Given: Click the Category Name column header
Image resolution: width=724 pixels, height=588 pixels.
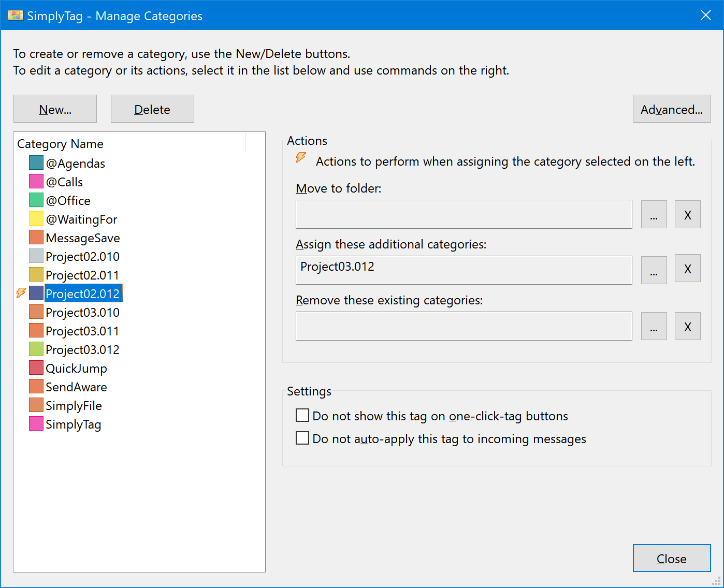Looking at the screenshot, I should click(x=129, y=143).
